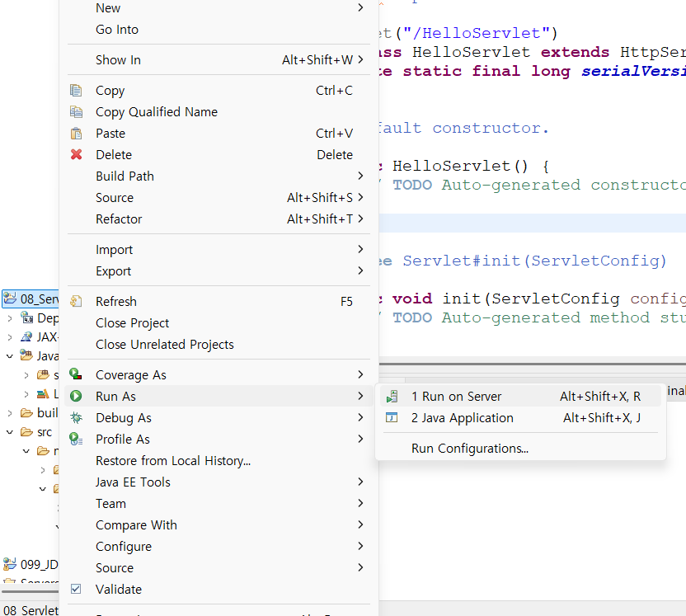Open the Build Path submenu arrow
Viewport: 686px width, 616px height.
(x=360, y=176)
